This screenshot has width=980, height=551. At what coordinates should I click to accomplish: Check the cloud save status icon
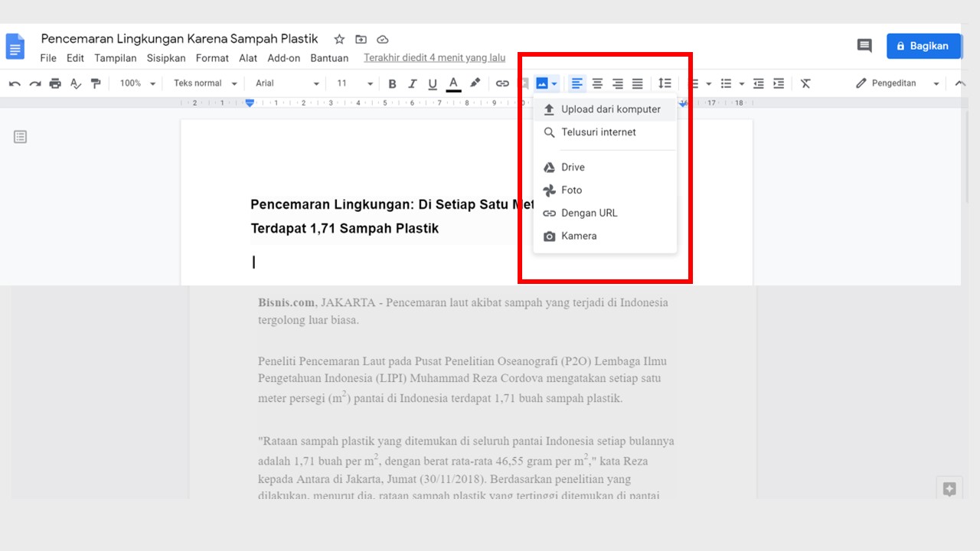(x=383, y=39)
